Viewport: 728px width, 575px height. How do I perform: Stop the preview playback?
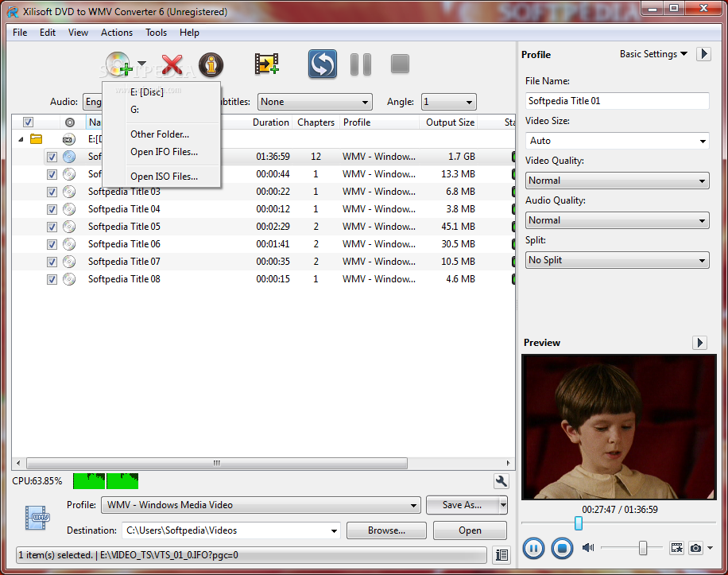pos(562,548)
